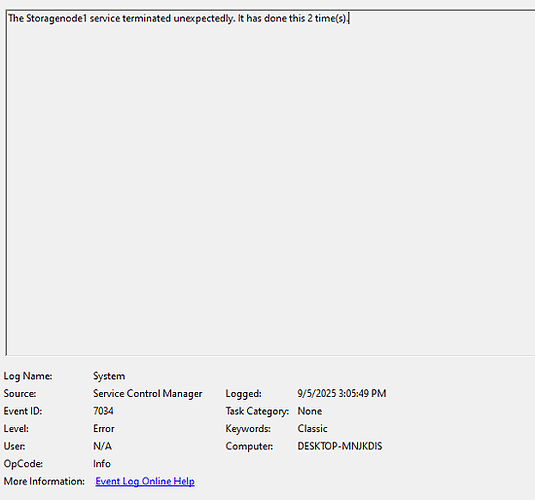This screenshot has height=500, width=535.
Task: Select the Source value "Service Control Manager"
Action: 148,394
